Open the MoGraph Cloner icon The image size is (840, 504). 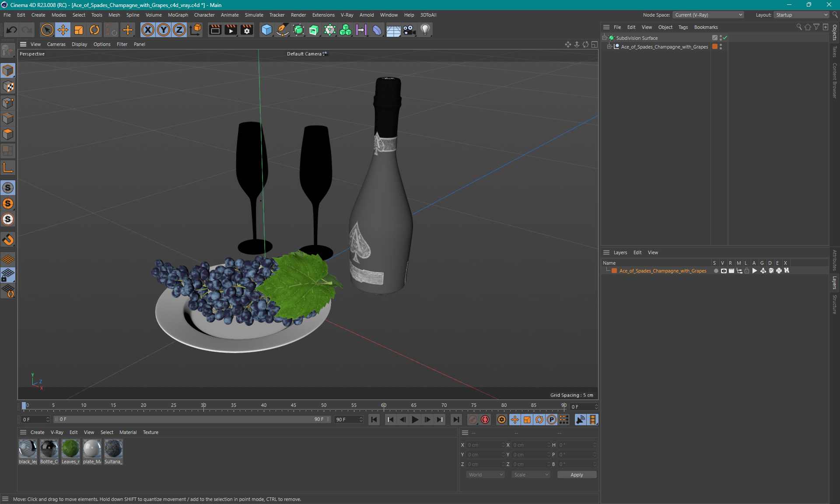tap(346, 30)
